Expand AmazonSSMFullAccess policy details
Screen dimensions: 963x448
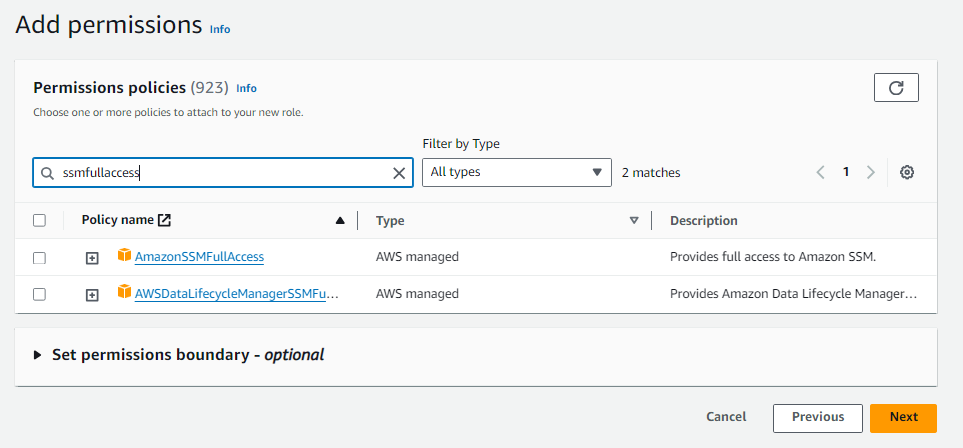92,259
